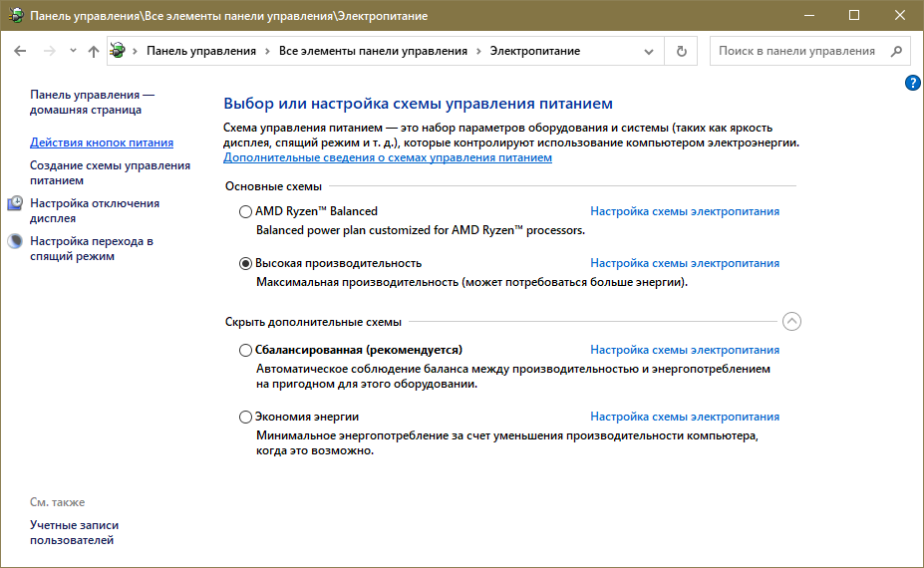Click the Control Panel icon in address bar
This screenshot has width=924, height=568.
tap(119, 51)
